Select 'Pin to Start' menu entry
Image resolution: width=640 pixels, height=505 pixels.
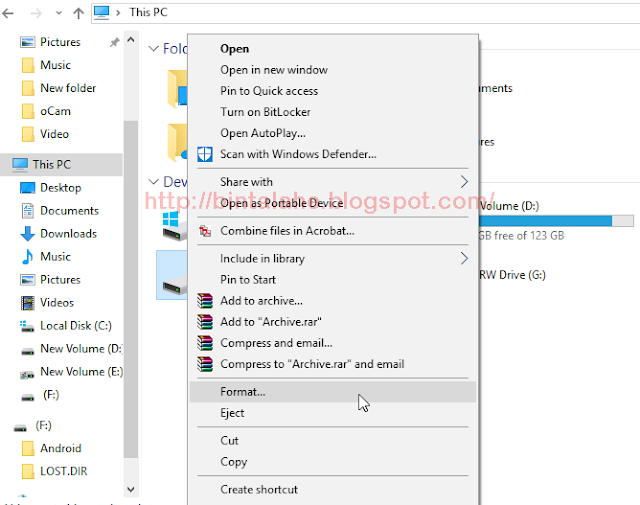tap(248, 280)
